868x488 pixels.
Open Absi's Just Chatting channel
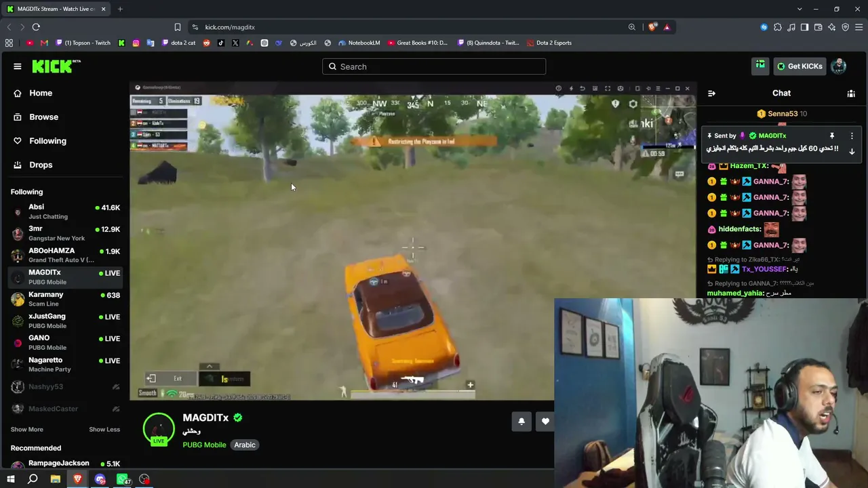tap(65, 211)
